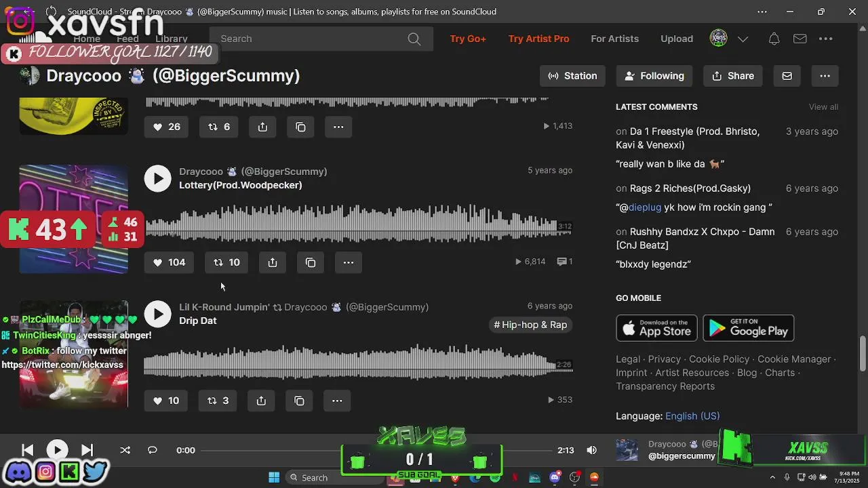868x488 pixels.
Task: Copy link of the Drip Dat track
Action: 299,401
